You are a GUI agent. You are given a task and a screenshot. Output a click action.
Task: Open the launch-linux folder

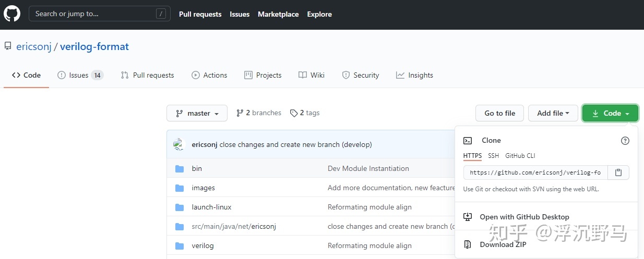click(211, 207)
